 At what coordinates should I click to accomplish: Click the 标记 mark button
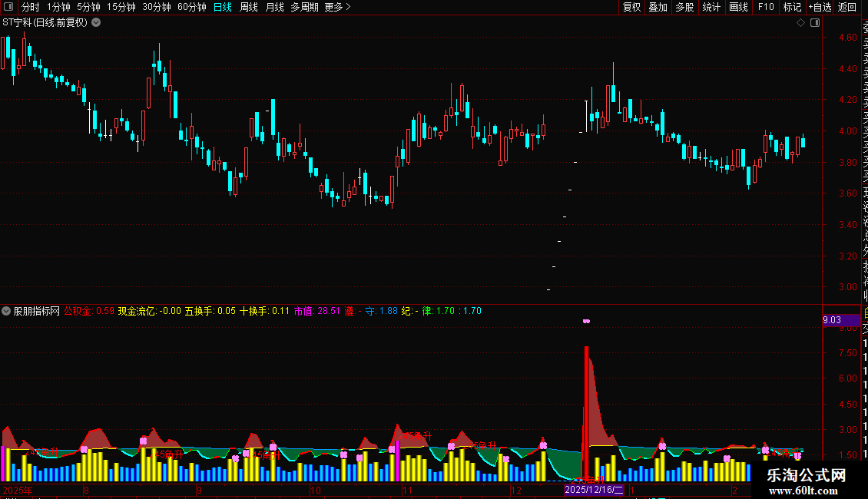(x=792, y=7)
